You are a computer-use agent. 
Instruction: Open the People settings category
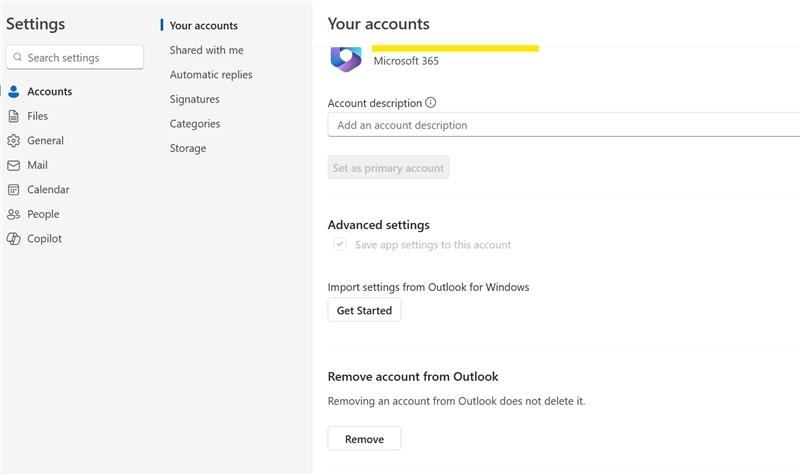click(43, 214)
